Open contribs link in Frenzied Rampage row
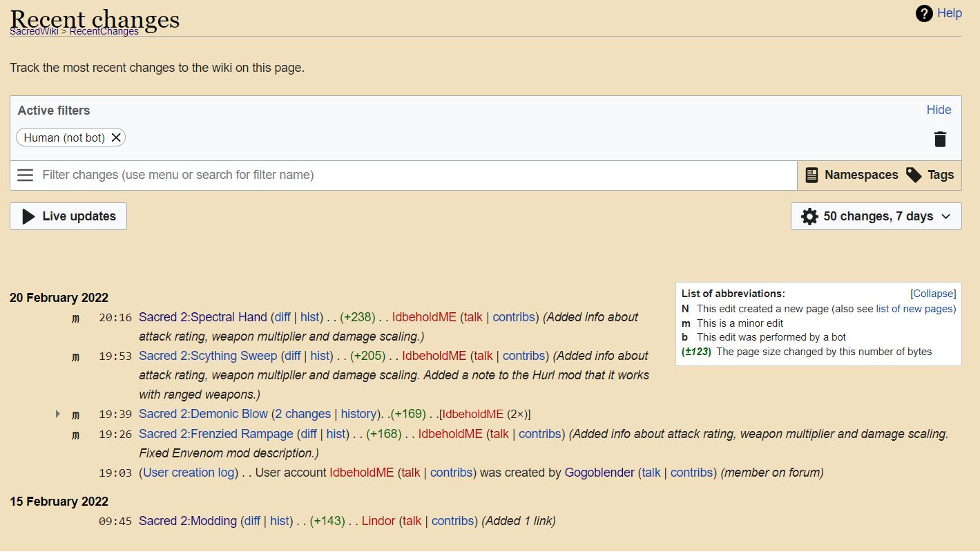980x552 pixels. point(540,434)
